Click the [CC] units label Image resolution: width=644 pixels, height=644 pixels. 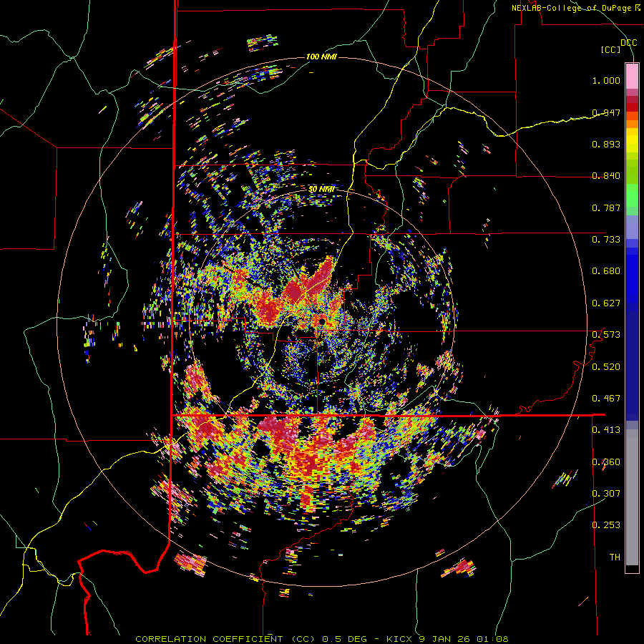[611, 49]
